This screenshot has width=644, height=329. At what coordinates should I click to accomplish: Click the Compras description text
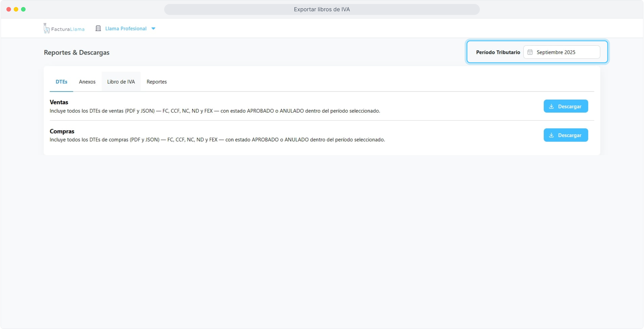[217, 140]
